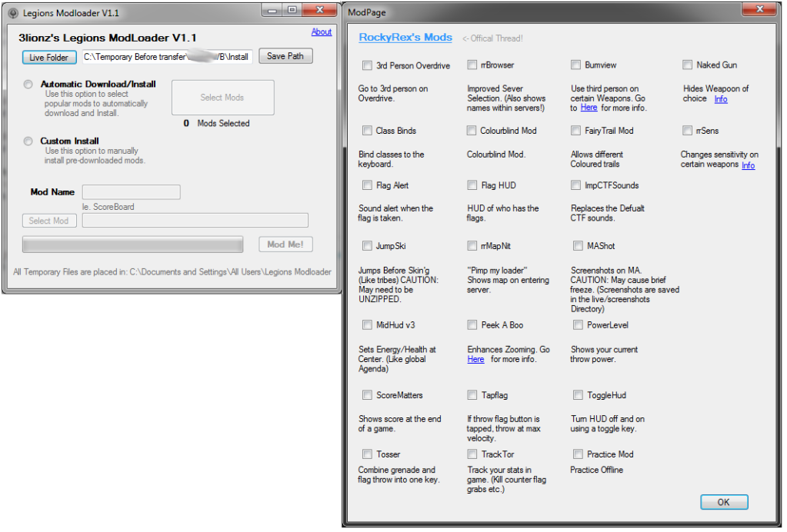The image size is (787, 532).
Task: Tick the Flag HUD checkbox
Action: pos(472,185)
